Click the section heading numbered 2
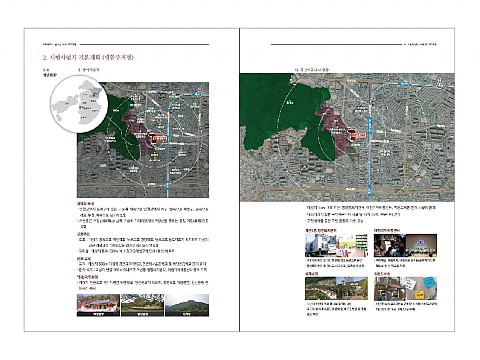 [88, 57]
